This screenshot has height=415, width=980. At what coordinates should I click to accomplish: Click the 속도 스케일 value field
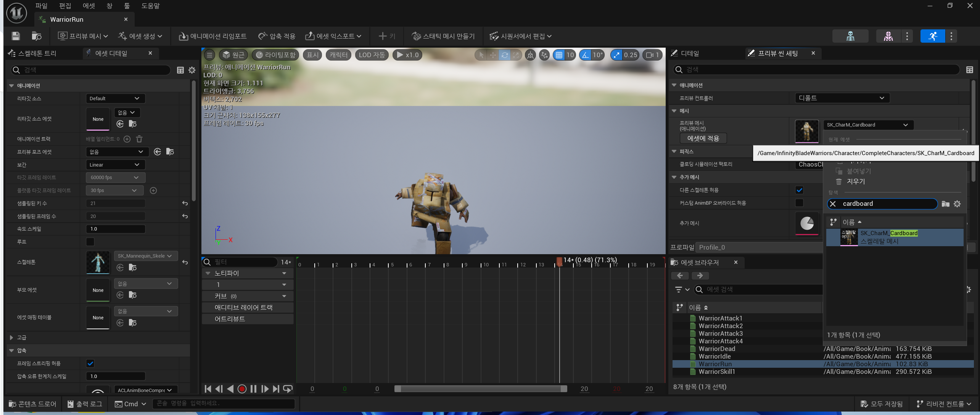click(x=116, y=229)
